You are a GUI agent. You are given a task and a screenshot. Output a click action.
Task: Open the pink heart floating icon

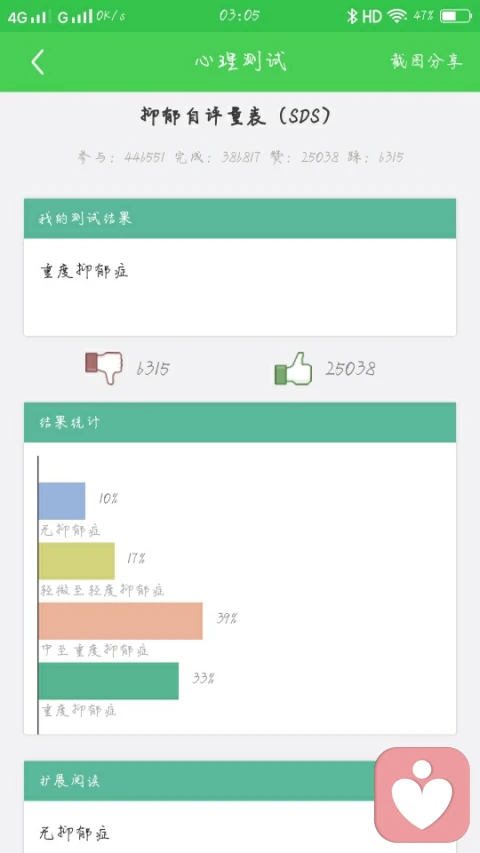(x=422, y=794)
